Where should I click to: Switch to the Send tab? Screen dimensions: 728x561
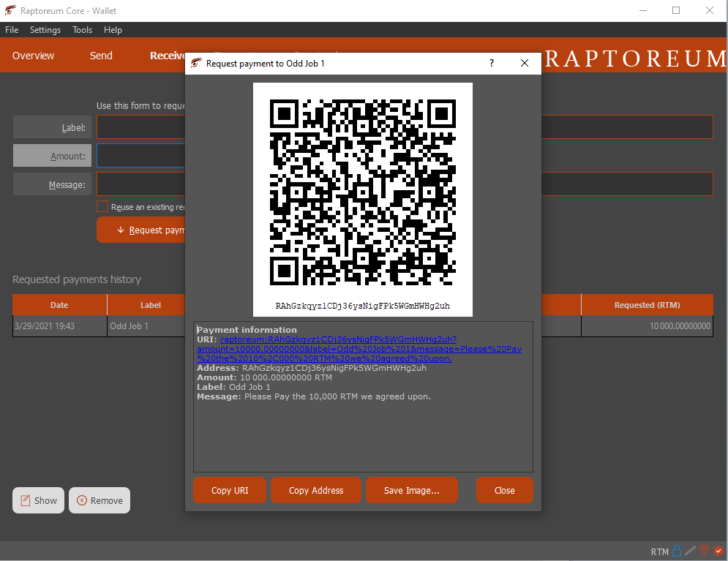tap(101, 56)
